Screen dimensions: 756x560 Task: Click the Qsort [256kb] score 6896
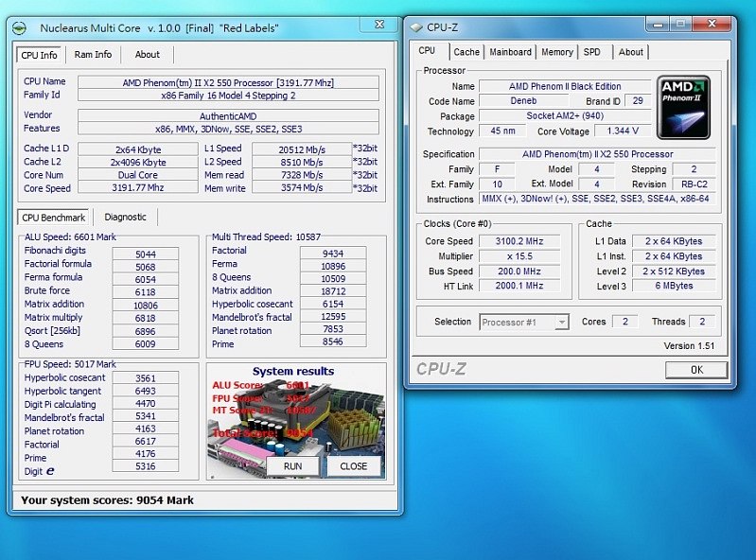[x=145, y=331]
